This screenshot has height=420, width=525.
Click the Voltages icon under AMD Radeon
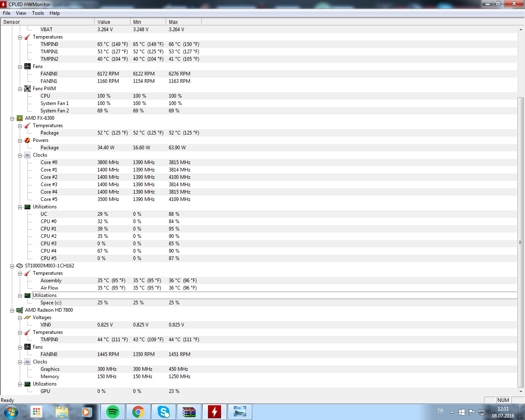click(27, 317)
